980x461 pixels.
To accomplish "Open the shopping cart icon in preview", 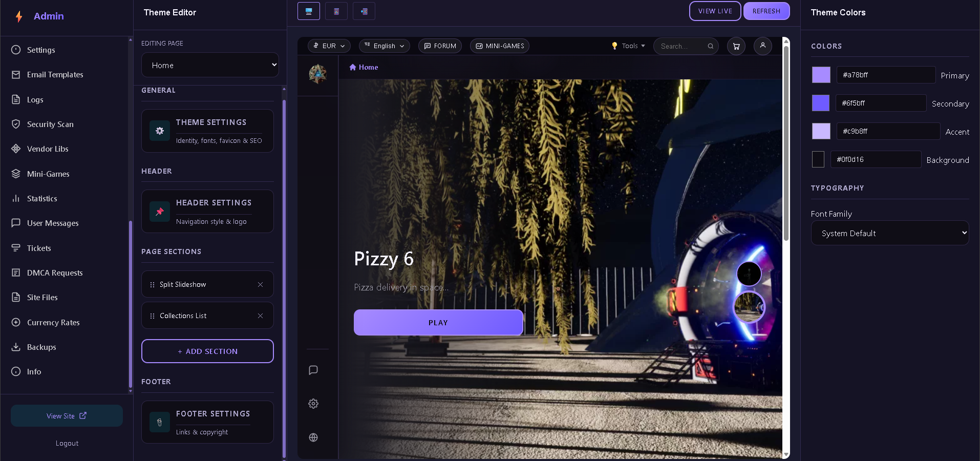I will point(736,46).
